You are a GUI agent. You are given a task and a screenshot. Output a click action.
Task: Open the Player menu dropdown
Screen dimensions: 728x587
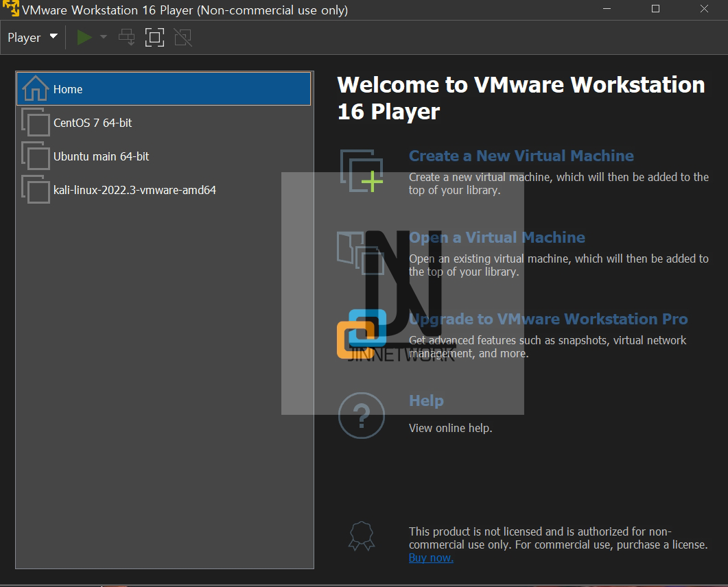(32, 37)
